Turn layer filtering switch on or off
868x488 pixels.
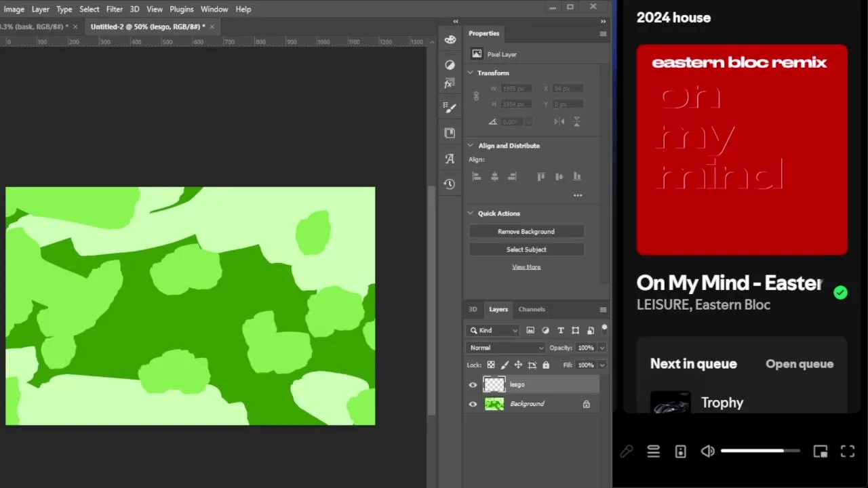point(604,329)
